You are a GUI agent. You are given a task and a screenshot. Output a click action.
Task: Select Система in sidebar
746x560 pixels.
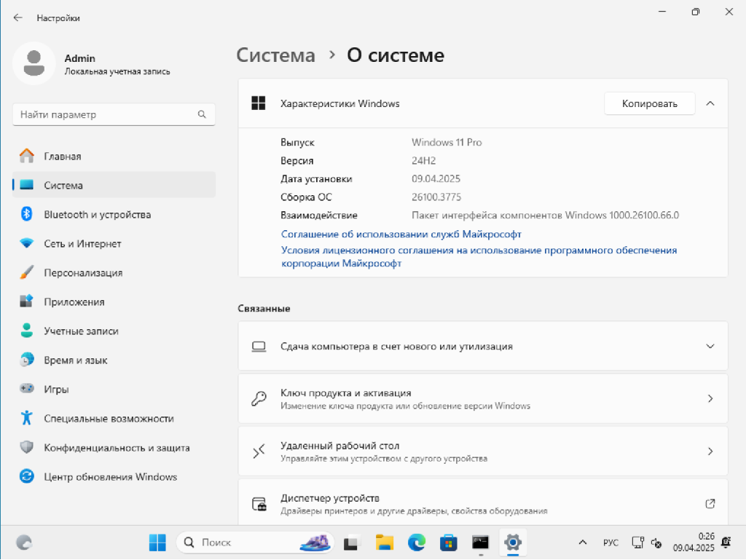coord(114,185)
